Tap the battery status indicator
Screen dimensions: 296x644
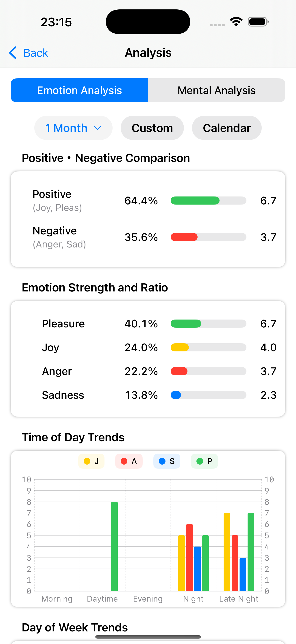pyautogui.click(x=258, y=22)
